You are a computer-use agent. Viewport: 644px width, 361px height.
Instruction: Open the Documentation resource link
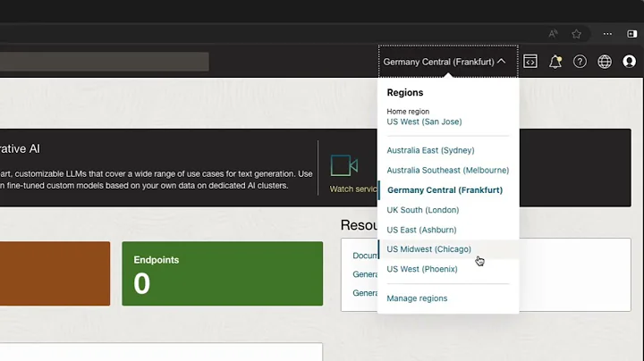365,256
